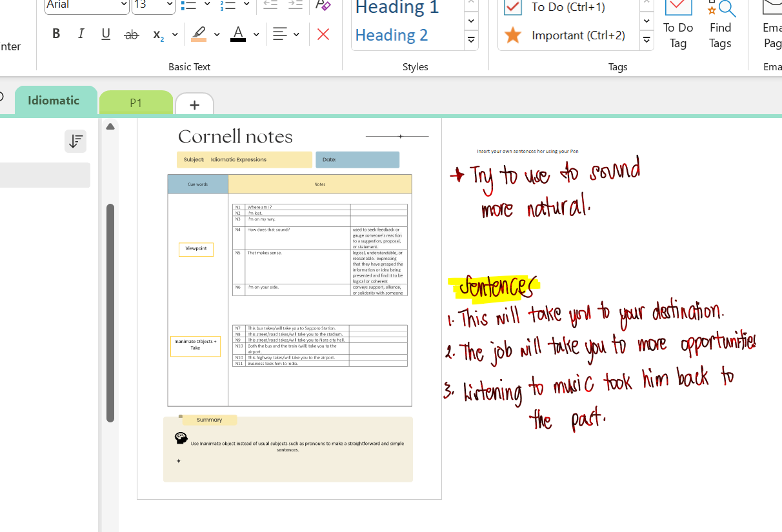Click the Notes column header
This screenshot has width=782, height=532.
click(320, 184)
